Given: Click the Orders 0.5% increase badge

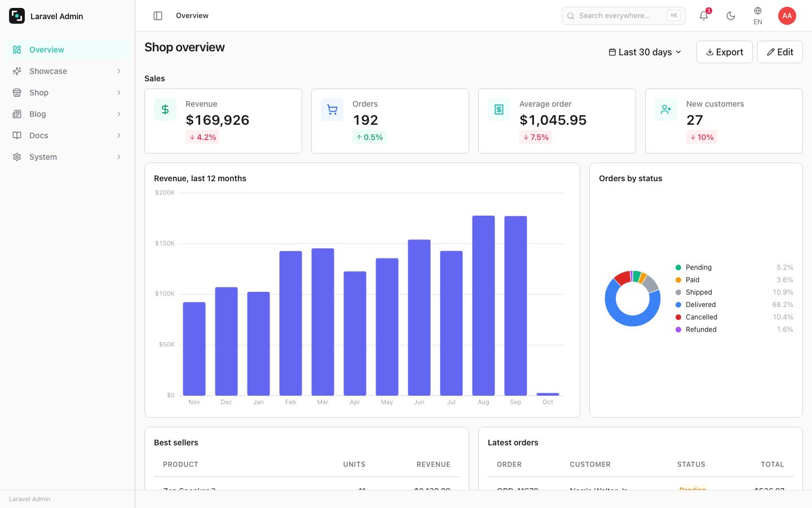Looking at the screenshot, I should click(369, 137).
